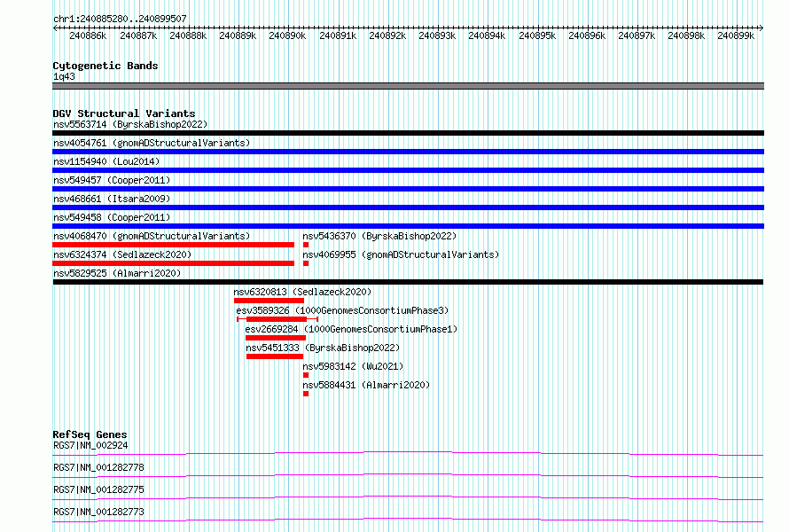This screenshot has height=532, width=789.
Task: Click the nsv4068470 (gnomADStructuralVariants) label
Action: point(152,236)
